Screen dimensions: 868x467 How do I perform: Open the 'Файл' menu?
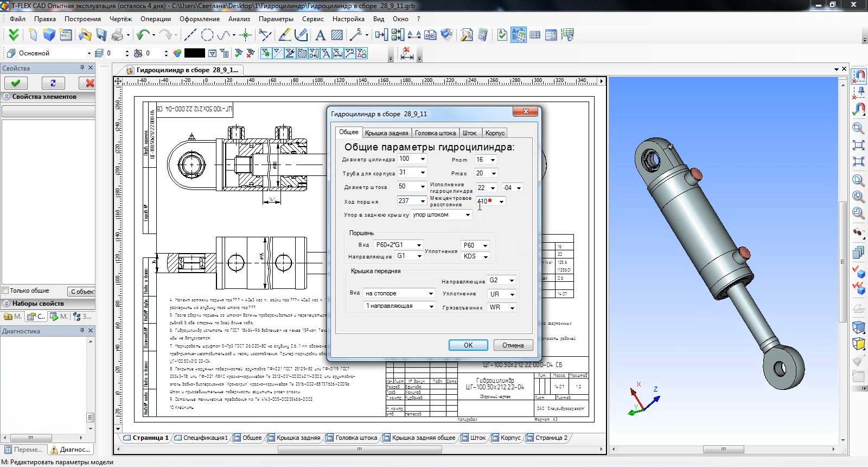click(17, 18)
